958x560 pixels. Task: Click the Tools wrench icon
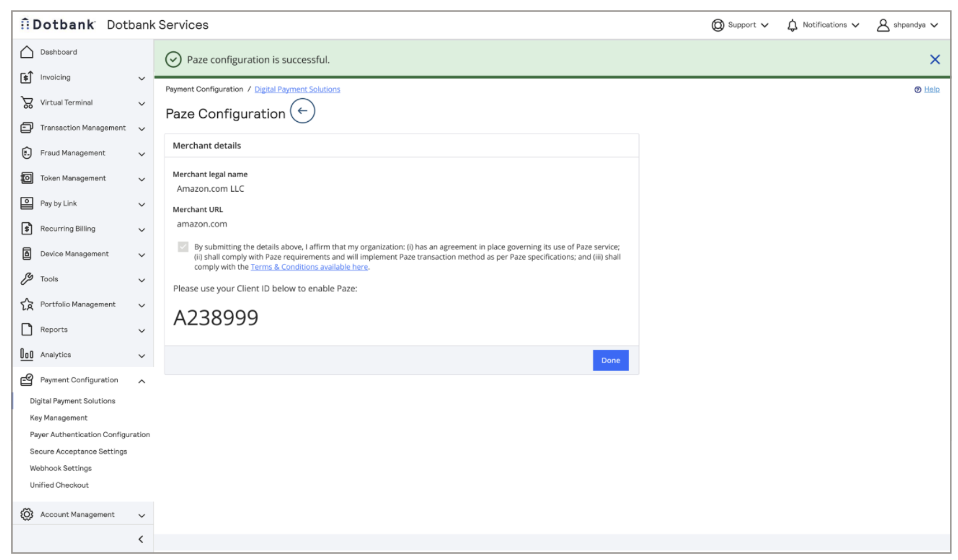(27, 279)
